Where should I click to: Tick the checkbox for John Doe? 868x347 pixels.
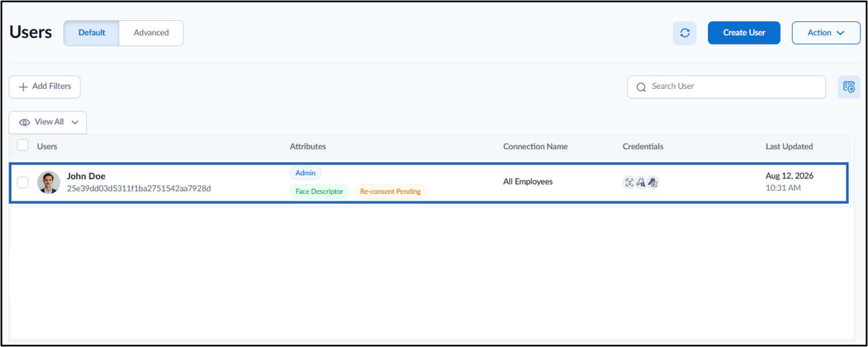point(22,182)
